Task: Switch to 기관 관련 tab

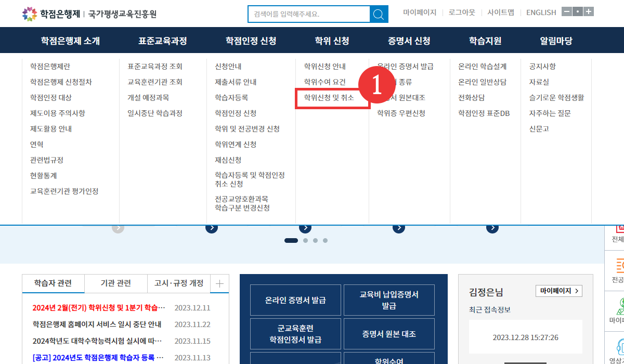Action: (116, 283)
